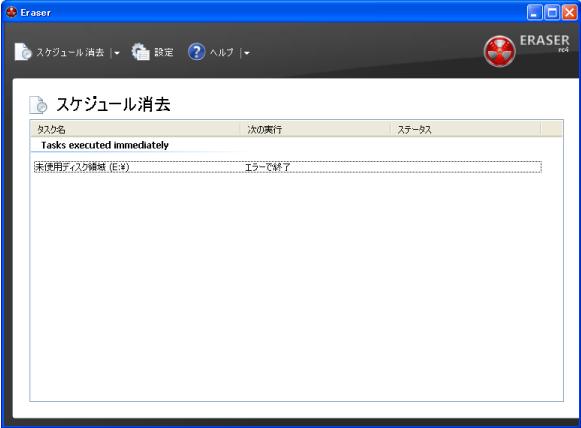Click the スケジュール消去 toolbar document icon
This screenshot has width=581, height=428.
23,52
